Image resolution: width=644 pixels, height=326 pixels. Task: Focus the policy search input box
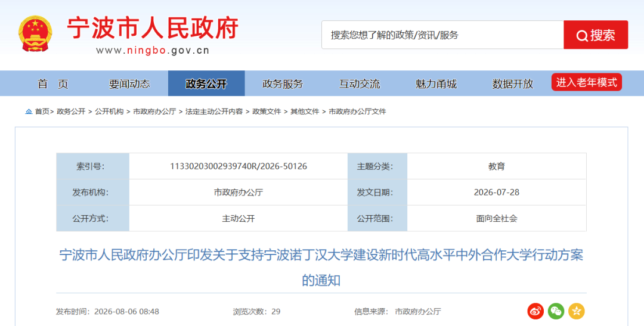(442, 35)
